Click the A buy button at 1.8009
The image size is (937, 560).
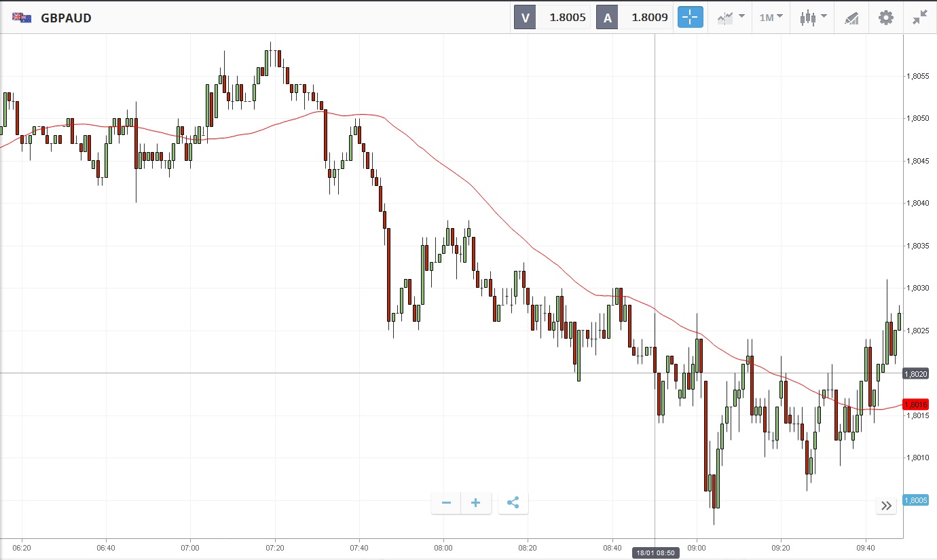pos(634,18)
